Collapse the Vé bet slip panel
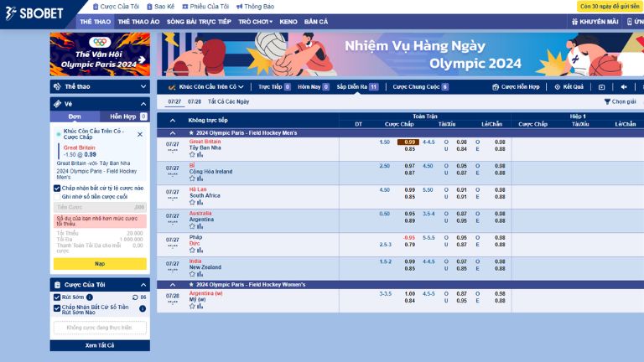644x362 pixels. tap(143, 104)
